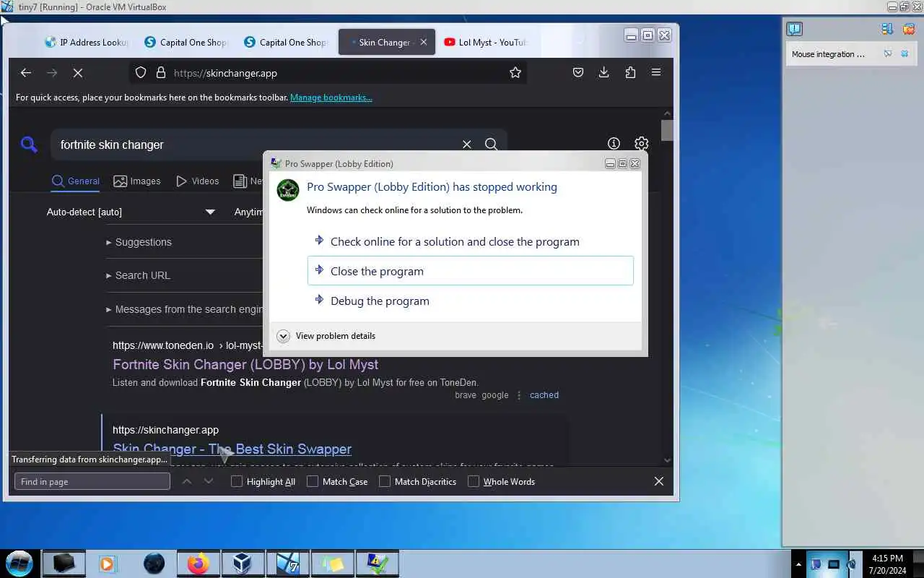This screenshot has height=578, width=924.
Task: Show hidden tray icons arrow
Action: pyautogui.click(x=798, y=564)
